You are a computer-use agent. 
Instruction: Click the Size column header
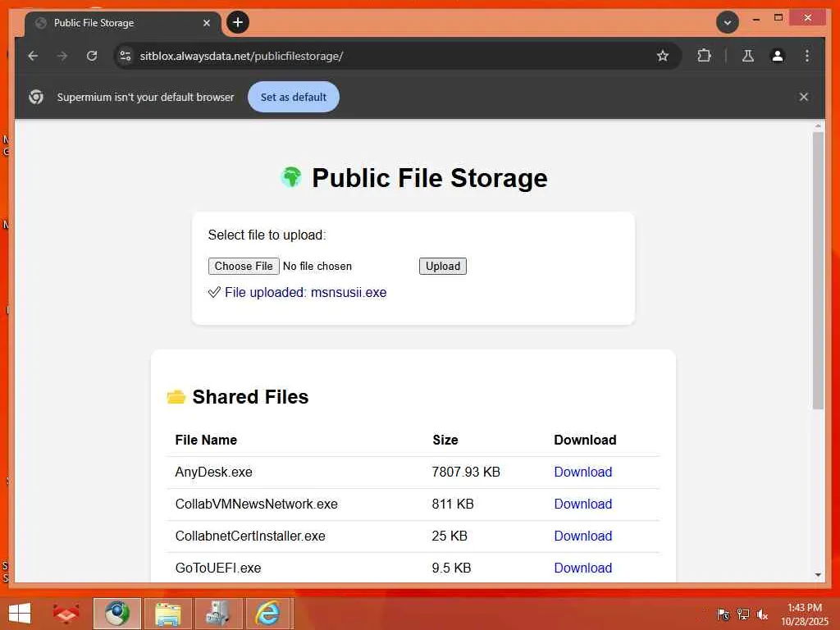445,440
